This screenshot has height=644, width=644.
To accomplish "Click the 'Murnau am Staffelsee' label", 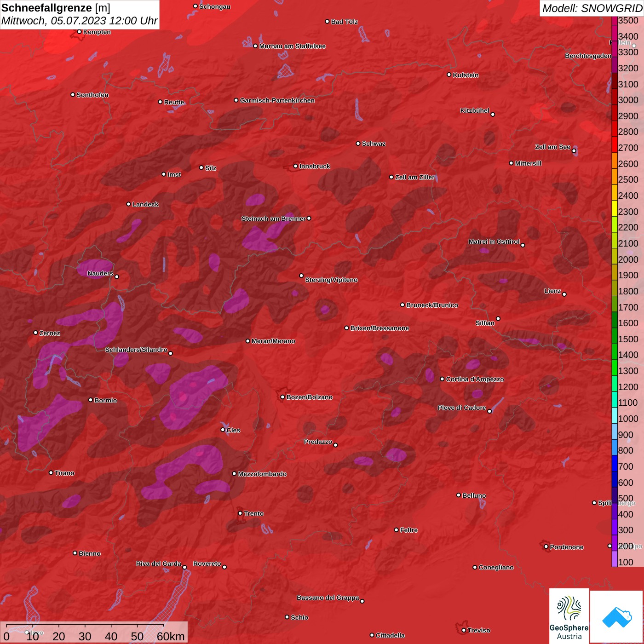I will (x=293, y=46).
